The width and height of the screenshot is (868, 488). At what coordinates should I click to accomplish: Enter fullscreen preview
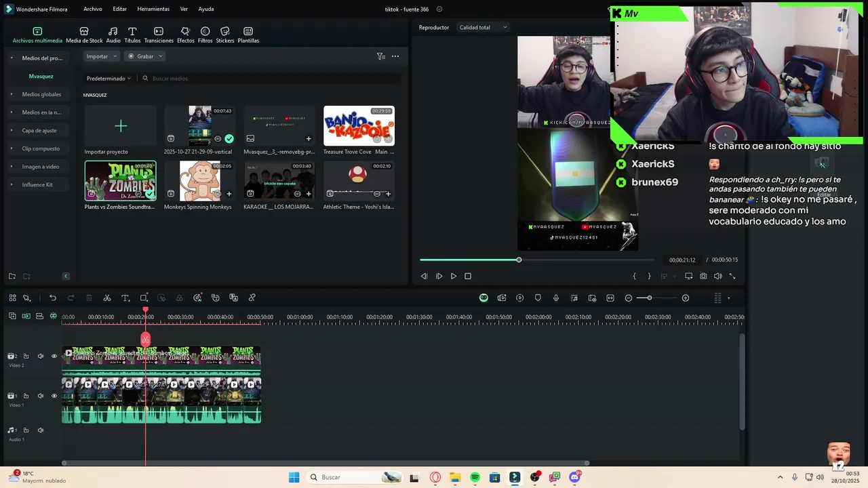coord(732,277)
